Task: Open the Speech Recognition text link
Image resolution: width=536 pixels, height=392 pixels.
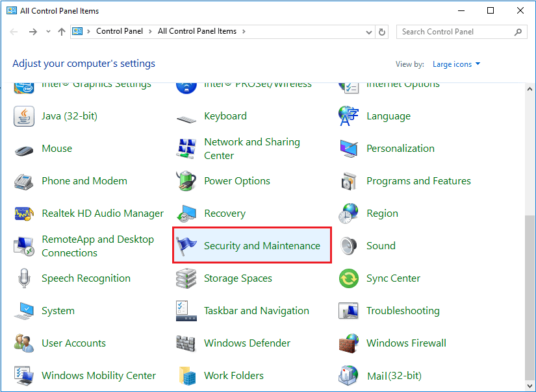Action: click(86, 278)
